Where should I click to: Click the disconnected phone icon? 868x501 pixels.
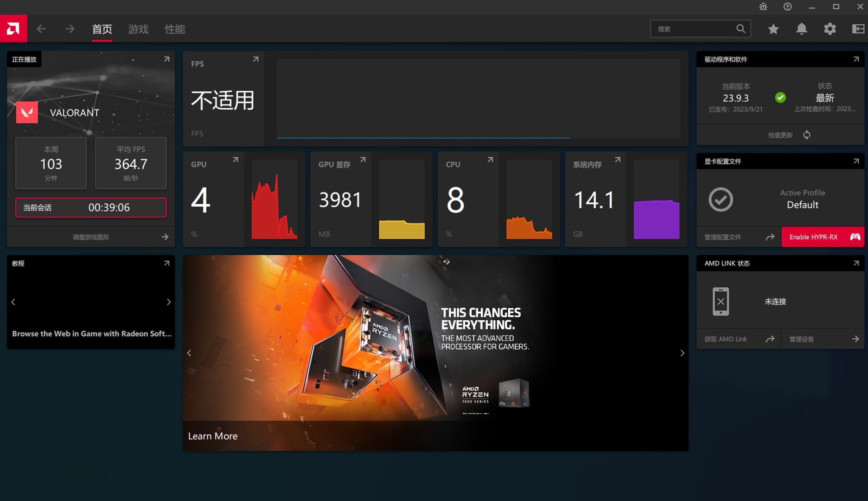point(721,301)
